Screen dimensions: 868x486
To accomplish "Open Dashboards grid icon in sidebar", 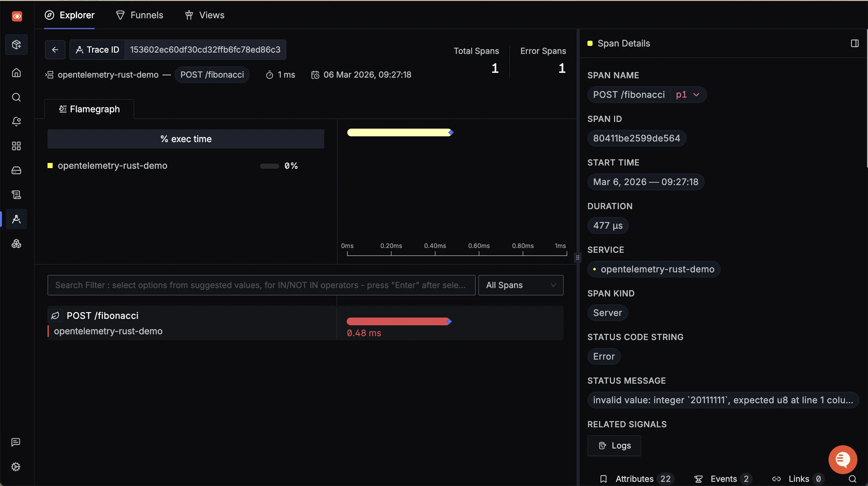I will 16,146.
